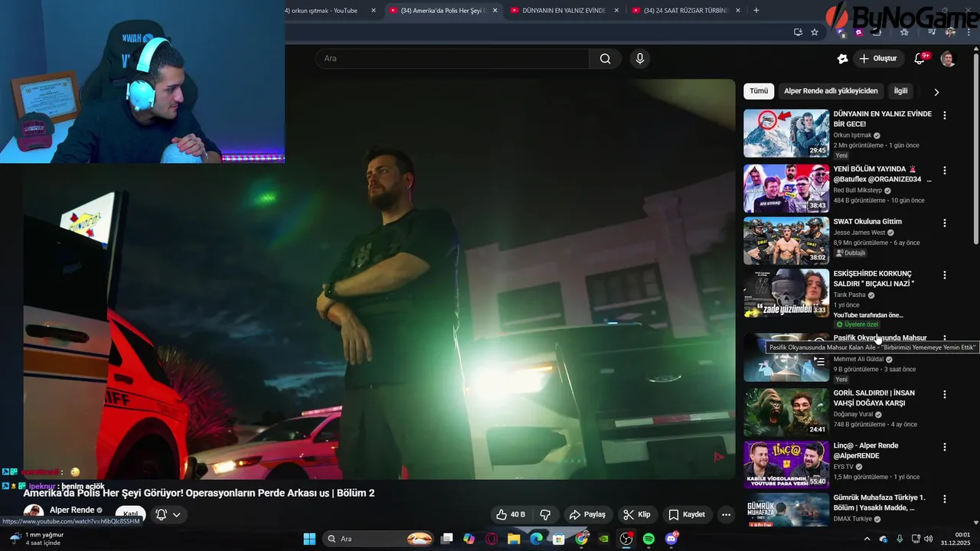The width and height of the screenshot is (980, 551).
Task: Show more filter chips with the right arrow
Action: point(936,92)
